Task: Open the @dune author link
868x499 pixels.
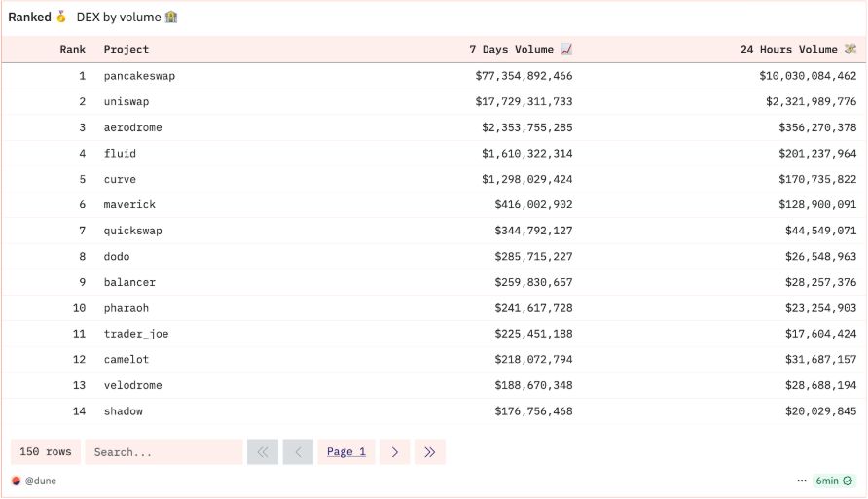Action: coord(41,481)
